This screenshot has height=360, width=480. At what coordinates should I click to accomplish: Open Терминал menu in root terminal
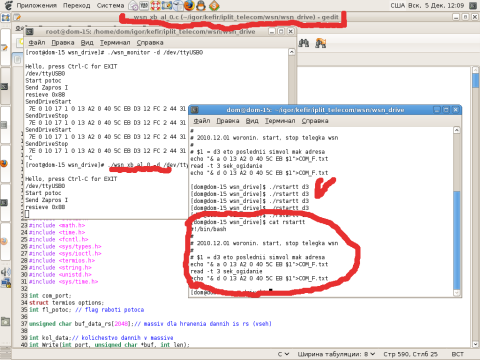click(x=115, y=43)
